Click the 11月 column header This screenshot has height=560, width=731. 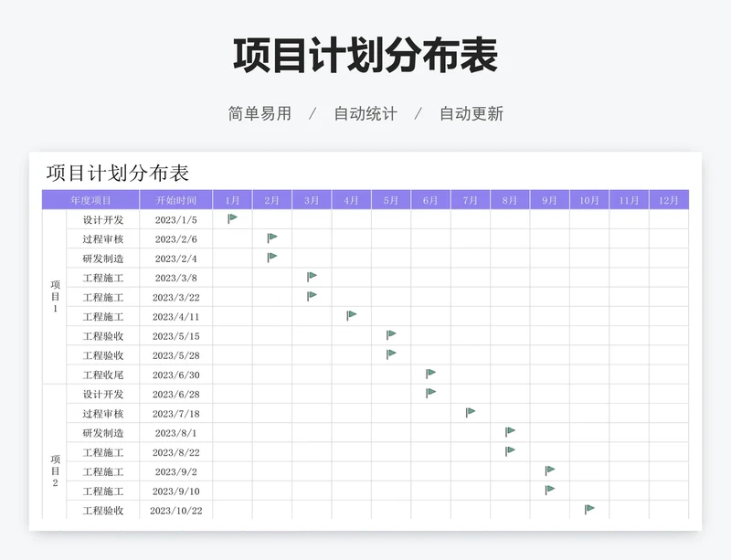tap(629, 200)
